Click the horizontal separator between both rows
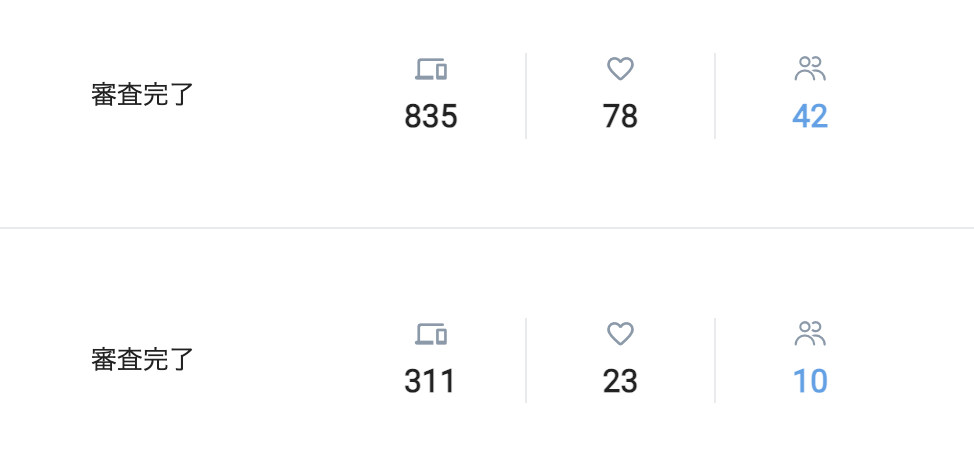 [x=487, y=228]
